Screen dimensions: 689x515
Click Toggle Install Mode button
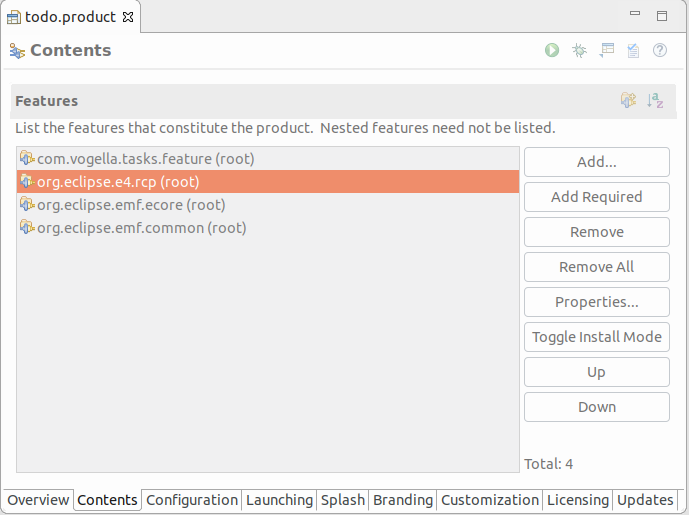click(596, 337)
